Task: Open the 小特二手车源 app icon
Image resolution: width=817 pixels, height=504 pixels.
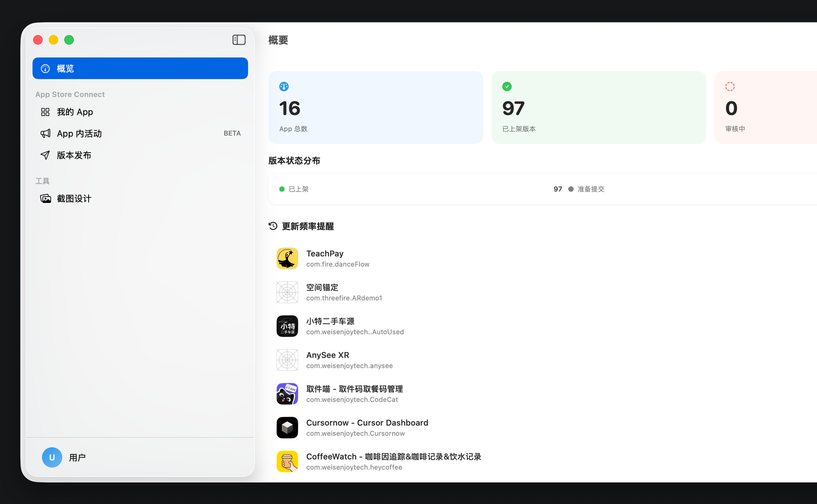Action: pyautogui.click(x=287, y=326)
